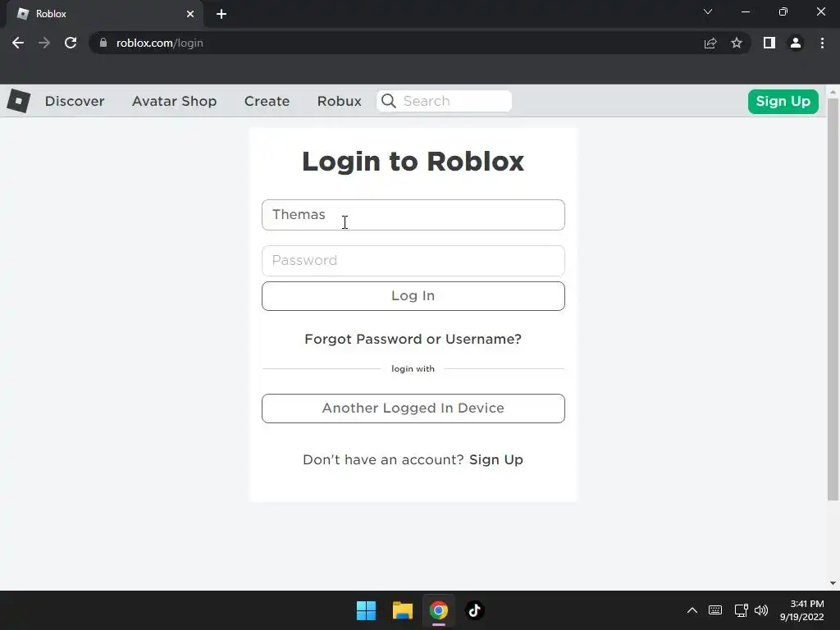840x630 pixels.
Task: Click the browser forward arrow
Action: 44,43
